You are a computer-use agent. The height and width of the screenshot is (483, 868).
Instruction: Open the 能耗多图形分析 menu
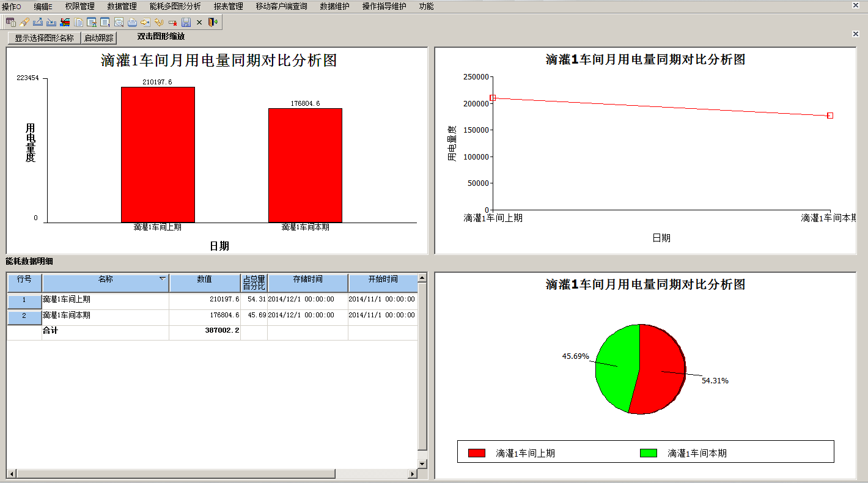pyautogui.click(x=175, y=6)
